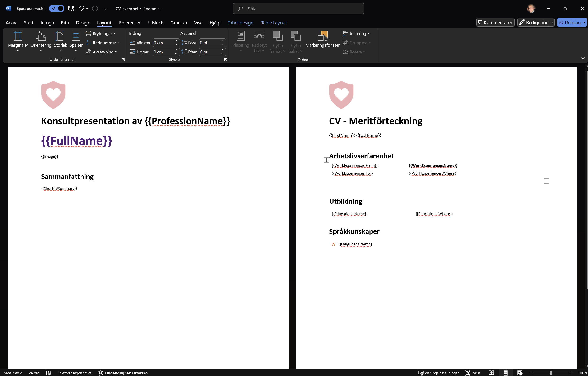Open the Storlek page size menu
588x376 pixels.
pyautogui.click(x=60, y=41)
